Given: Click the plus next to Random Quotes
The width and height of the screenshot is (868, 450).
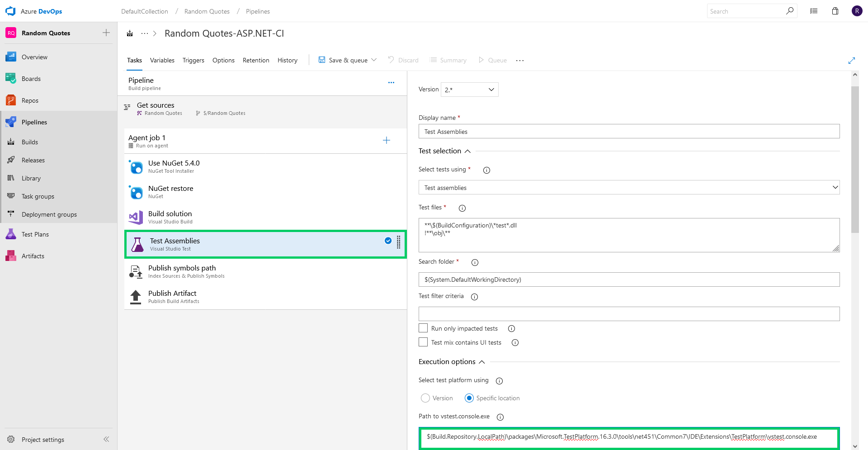Looking at the screenshot, I should (106, 33).
